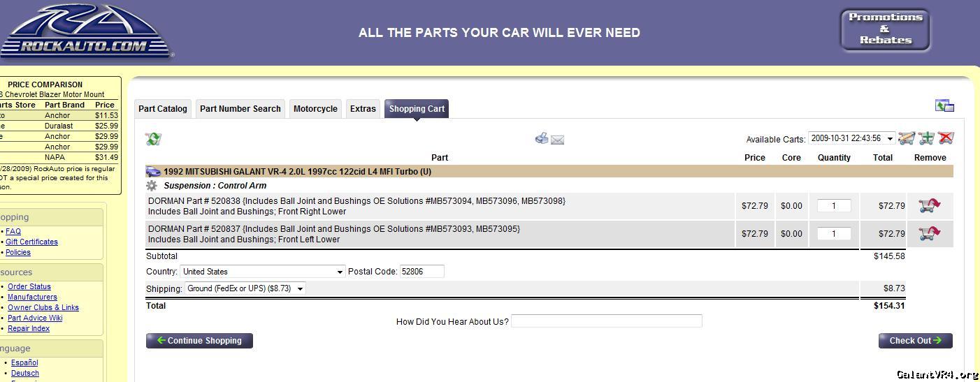
Task: Click the window icon above the cart
Action: pyautogui.click(x=944, y=105)
